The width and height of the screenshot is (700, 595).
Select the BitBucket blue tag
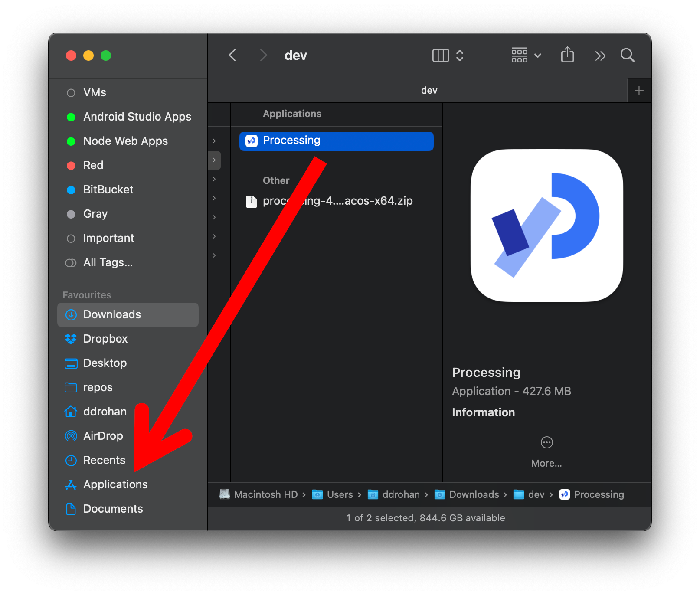(108, 190)
